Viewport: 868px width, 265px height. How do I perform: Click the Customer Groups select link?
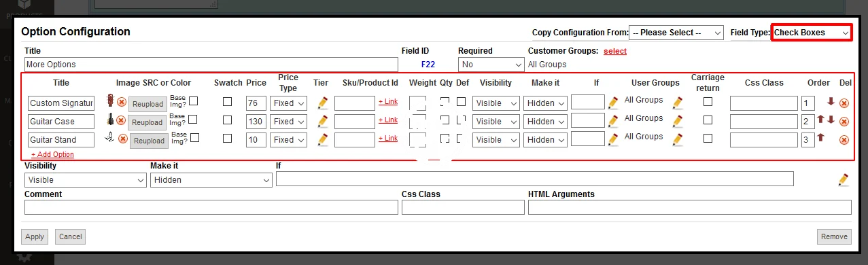point(615,51)
